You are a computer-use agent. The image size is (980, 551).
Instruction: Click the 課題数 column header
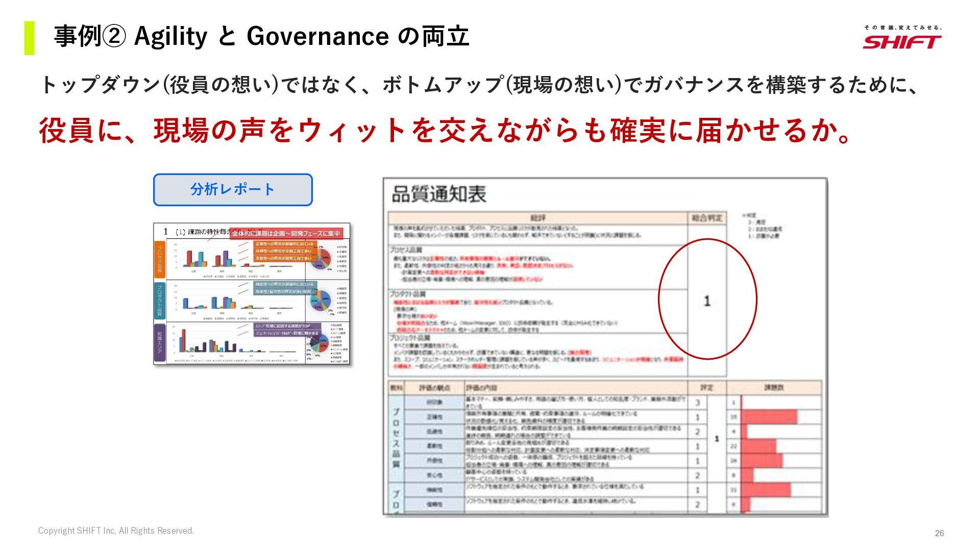774,388
